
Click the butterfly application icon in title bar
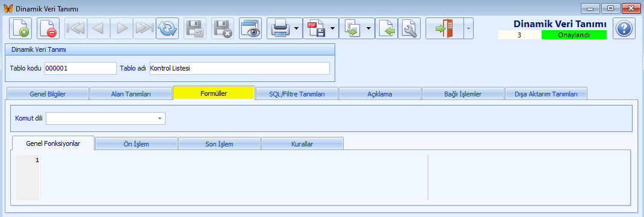[8, 8]
